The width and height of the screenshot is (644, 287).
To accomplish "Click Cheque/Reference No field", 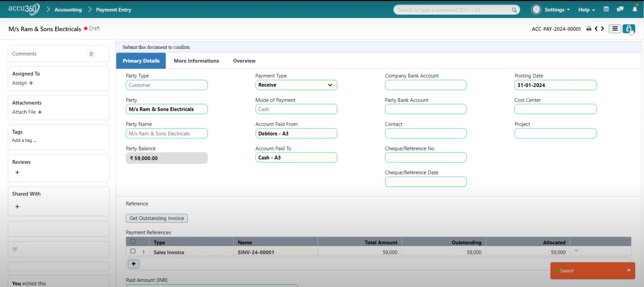I will pos(426,158).
